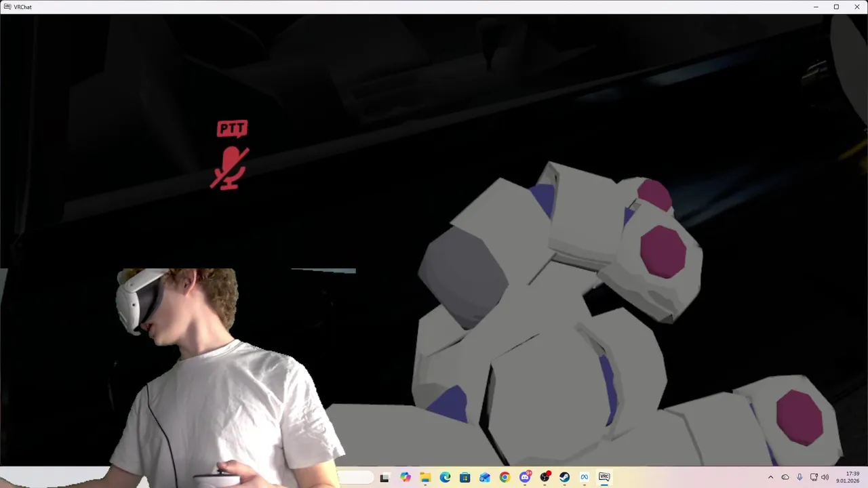
Task: Open Steam from the taskbar
Action: coord(564,477)
